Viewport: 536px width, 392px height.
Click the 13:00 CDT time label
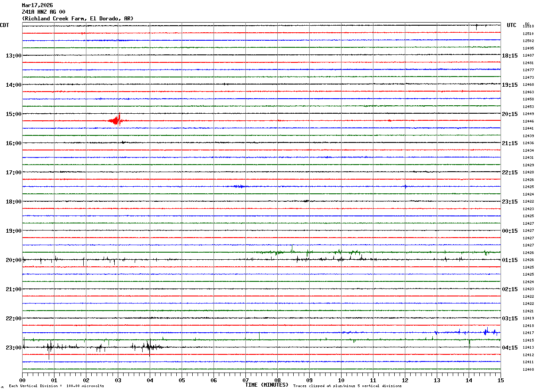13,56
